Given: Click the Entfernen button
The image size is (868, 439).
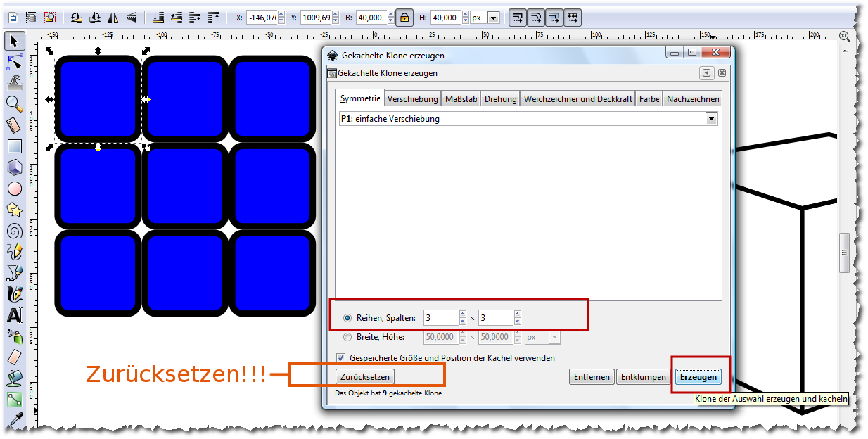Looking at the screenshot, I should (x=592, y=377).
